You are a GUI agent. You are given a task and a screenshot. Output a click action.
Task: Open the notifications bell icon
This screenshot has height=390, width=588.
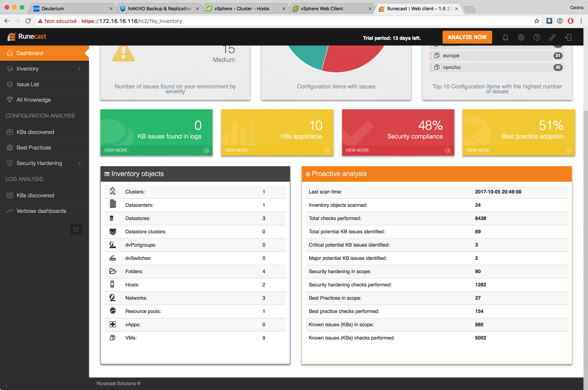click(505, 37)
